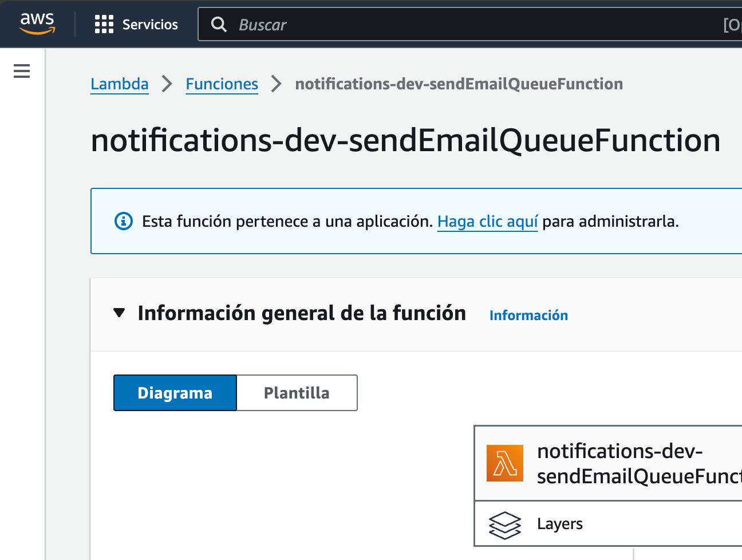742x560 pixels.
Task: Open the Servicios grid menu icon
Action: [x=104, y=24]
